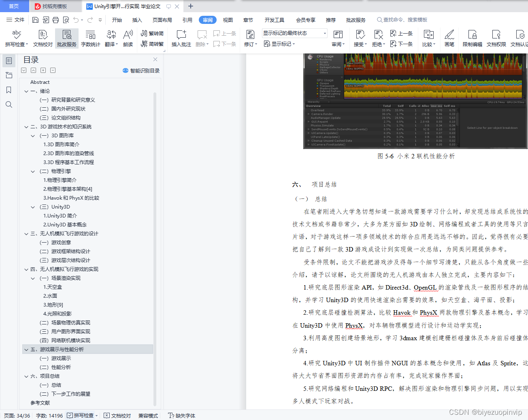The image size is (528, 420).
Task: Switch to the 找稻壳模板 tab
Action: tap(55, 6)
